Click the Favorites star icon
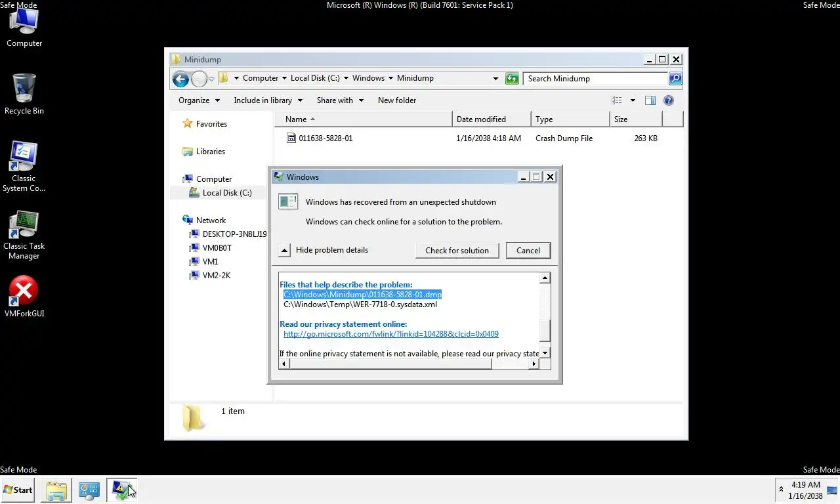The height and width of the screenshot is (504, 840). [x=188, y=123]
